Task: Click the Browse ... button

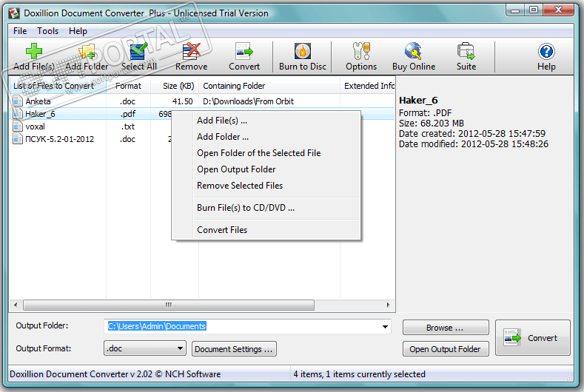Action: pyautogui.click(x=446, y=328)
